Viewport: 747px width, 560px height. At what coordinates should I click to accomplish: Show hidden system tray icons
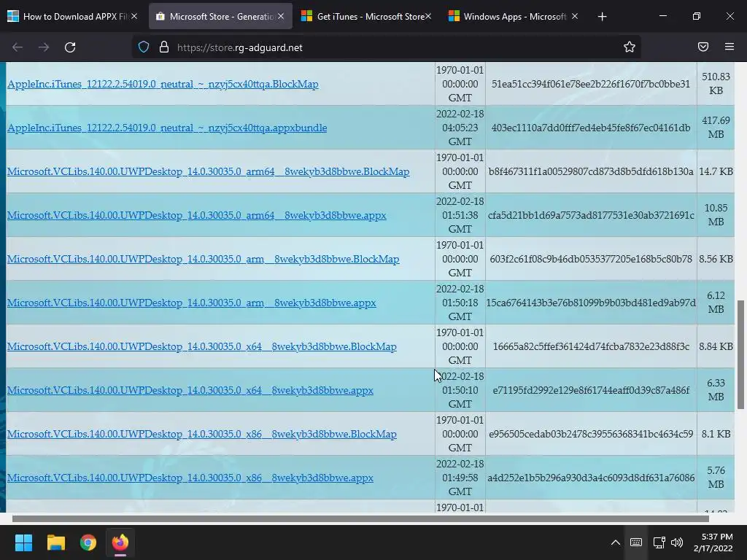(616, 542)
